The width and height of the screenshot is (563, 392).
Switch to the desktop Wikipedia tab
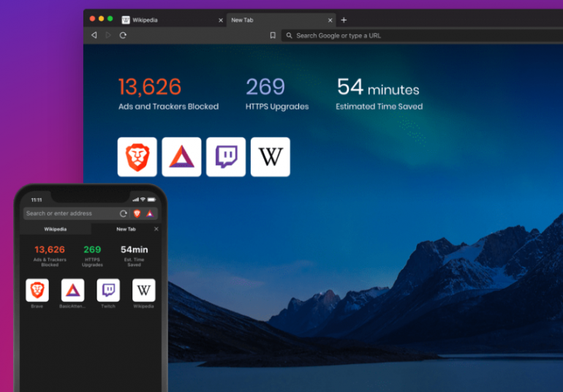click(173, 20)
